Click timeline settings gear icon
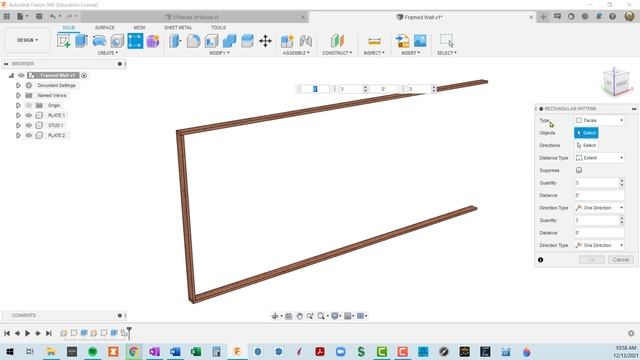This screenshot has width=640, height=360. click(x=631, y=333)
